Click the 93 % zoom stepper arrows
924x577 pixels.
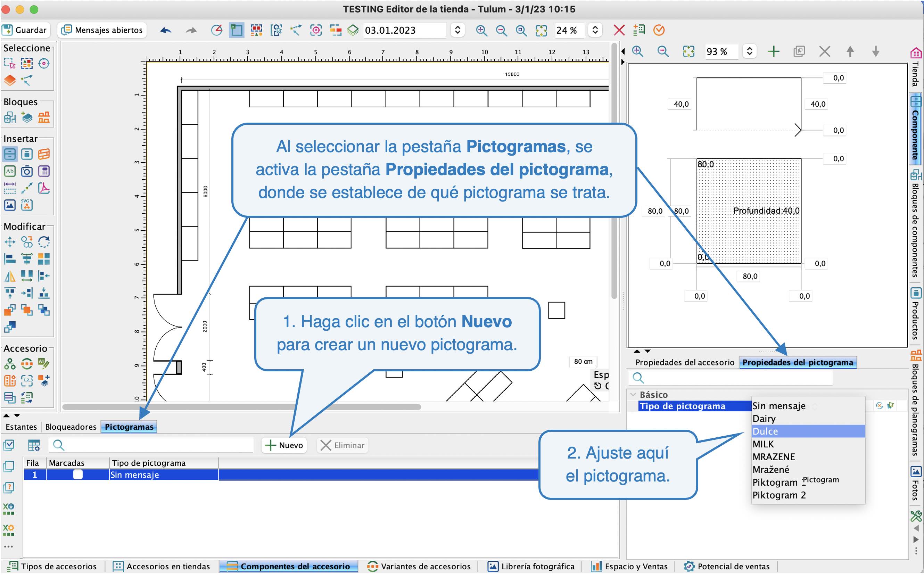[749, 51]
